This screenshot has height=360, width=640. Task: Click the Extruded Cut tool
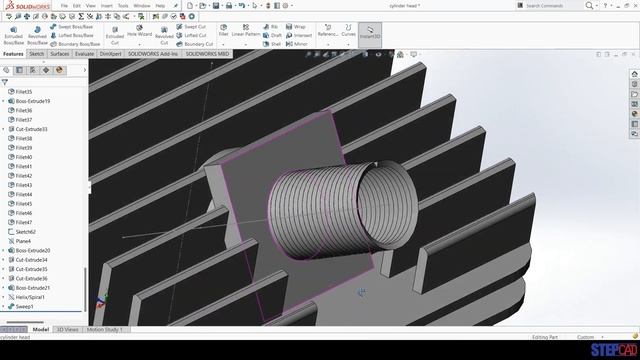[x=115, y=35]
